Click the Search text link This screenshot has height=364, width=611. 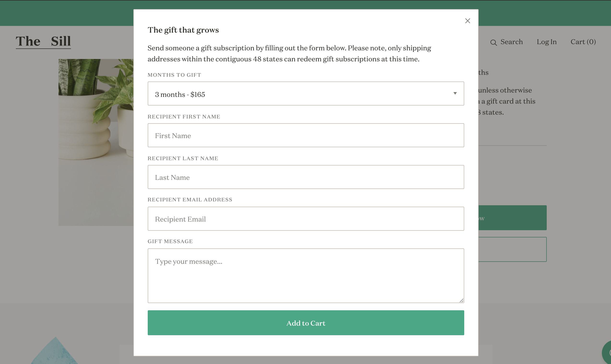tap(511, 42)
